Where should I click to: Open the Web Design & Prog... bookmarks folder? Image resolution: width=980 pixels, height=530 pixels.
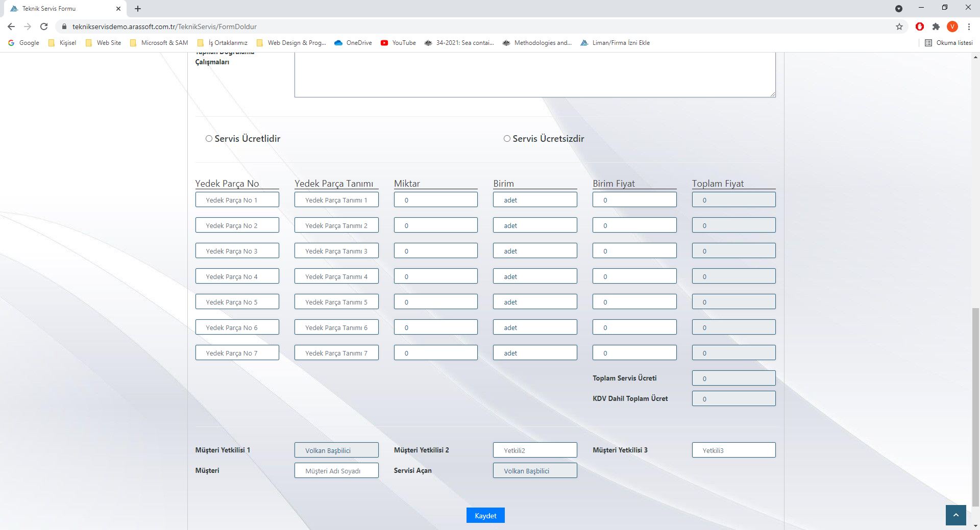[x=291, y=43]
